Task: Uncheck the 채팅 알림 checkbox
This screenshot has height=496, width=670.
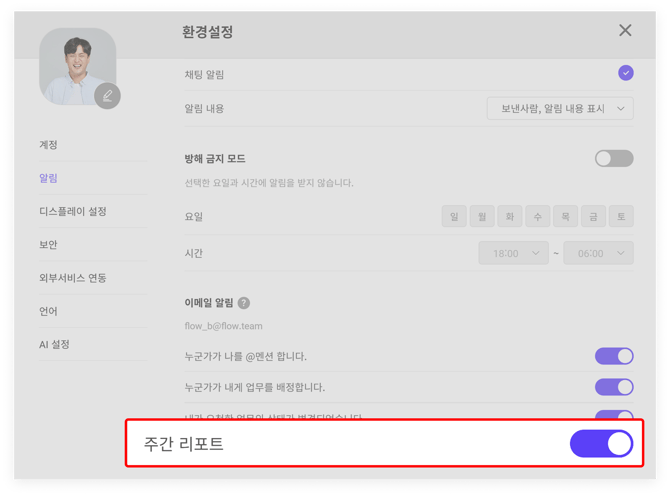Action: [625, 73]
